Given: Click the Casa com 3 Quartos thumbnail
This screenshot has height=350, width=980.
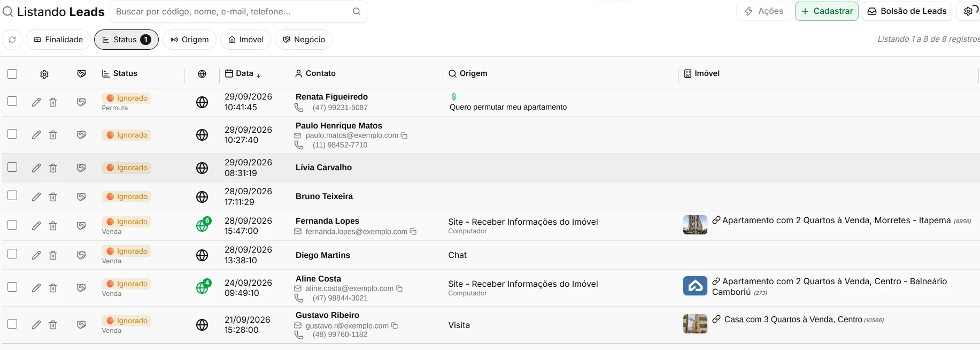Looking at the screenshot, I should (695, 324).
